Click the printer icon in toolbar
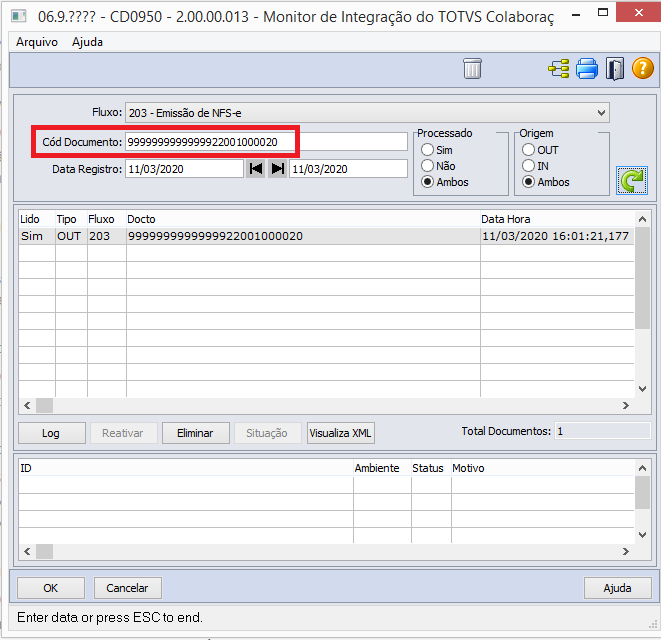 coord(587,69)
